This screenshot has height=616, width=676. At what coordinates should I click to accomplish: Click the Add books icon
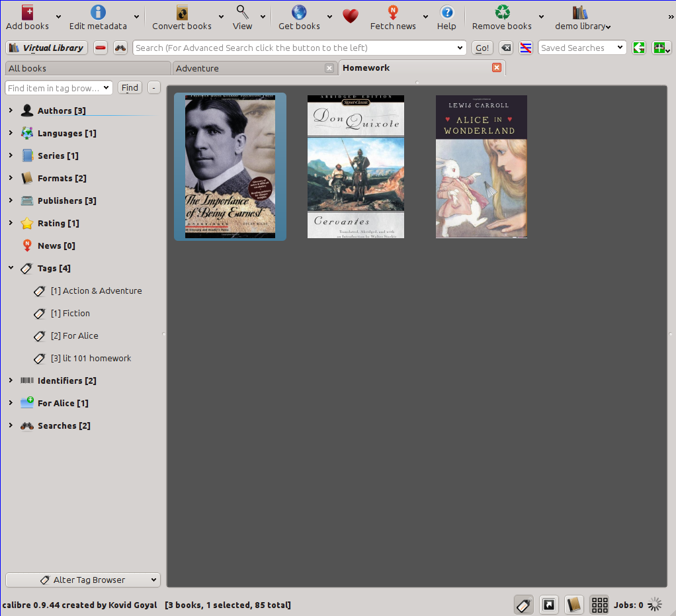click(x=27, y=12)
